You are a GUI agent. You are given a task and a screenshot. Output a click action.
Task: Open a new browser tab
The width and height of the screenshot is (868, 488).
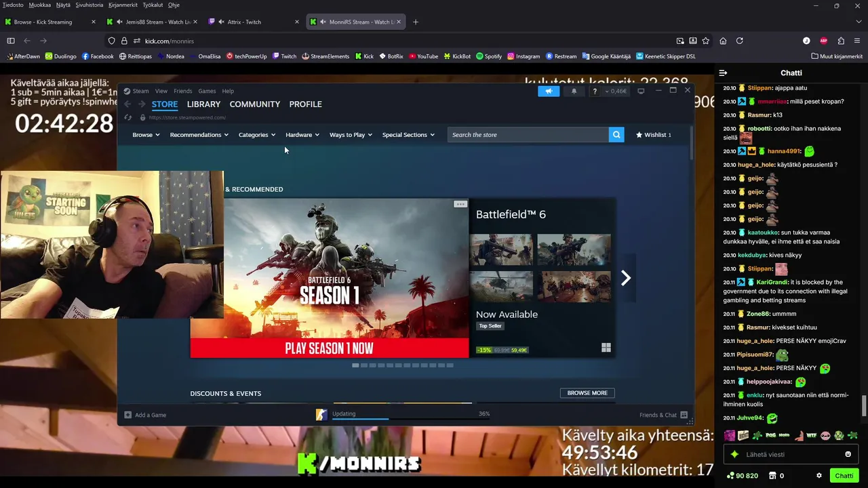point(416,22)
